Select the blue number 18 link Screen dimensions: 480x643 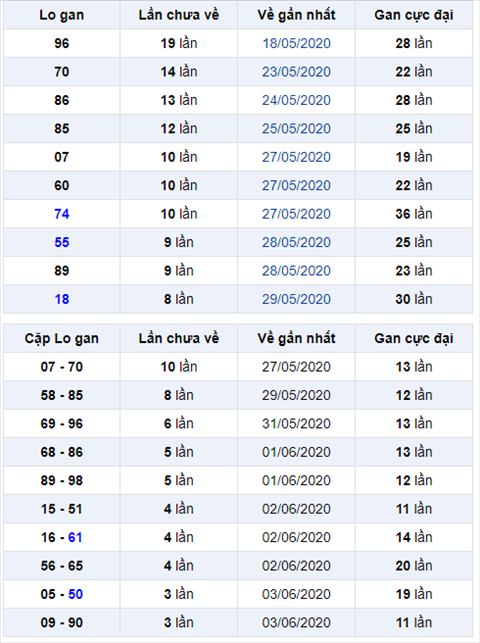point(62,299)
